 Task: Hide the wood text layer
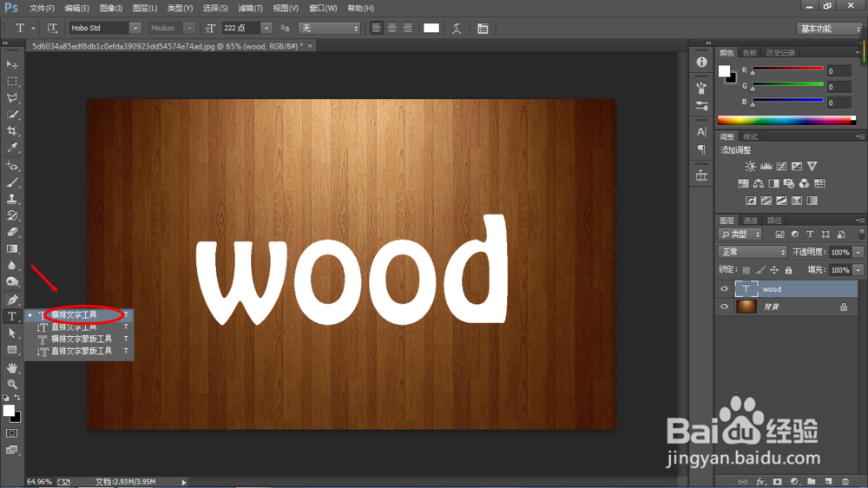click(724, 288)
